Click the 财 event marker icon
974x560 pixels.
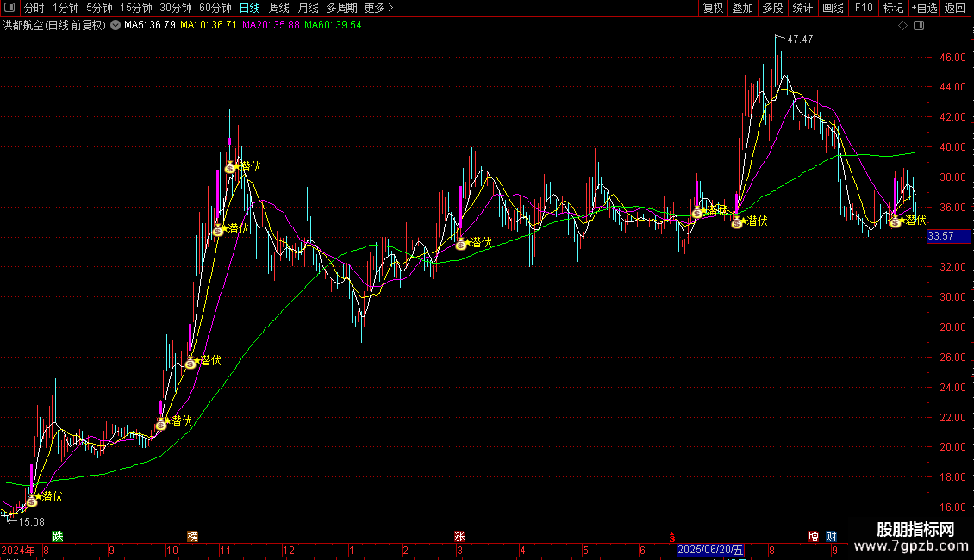pos(831,536)
